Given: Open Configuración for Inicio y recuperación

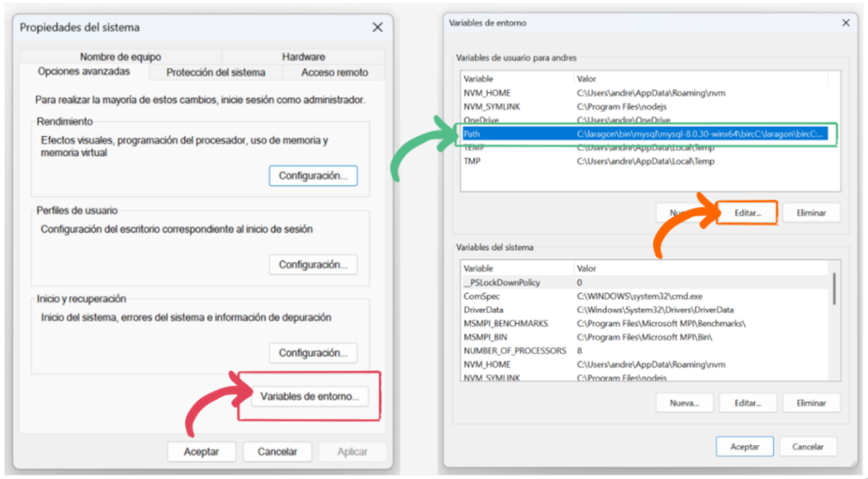Looking at the screenshot, I should coord(313,352).
